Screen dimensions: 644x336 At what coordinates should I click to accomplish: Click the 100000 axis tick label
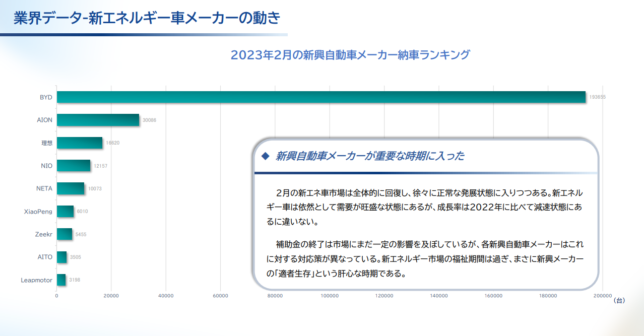click(330, 296)
